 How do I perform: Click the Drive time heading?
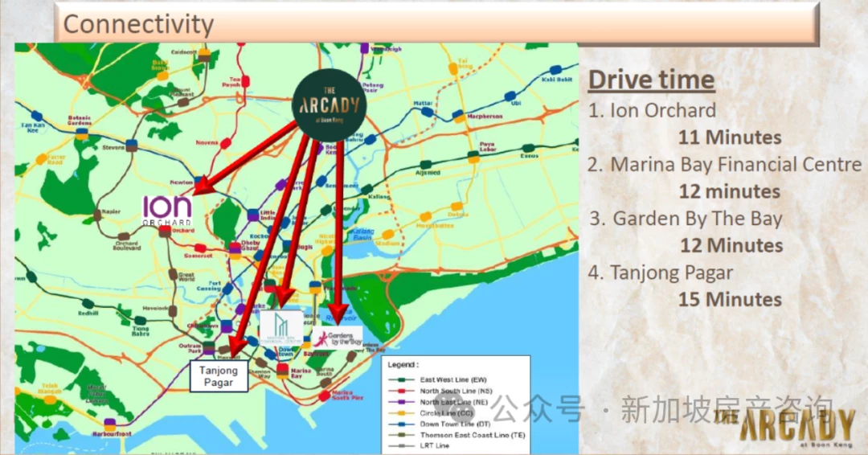(651, 80)
